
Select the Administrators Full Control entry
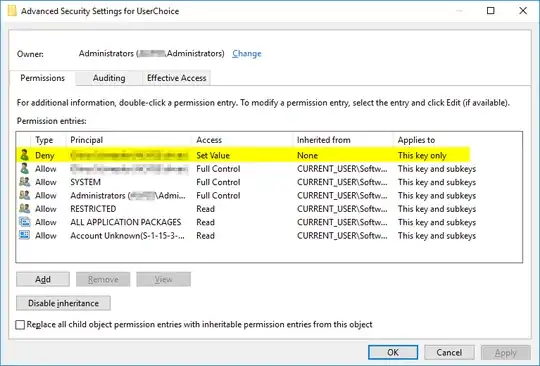[247, 195]
